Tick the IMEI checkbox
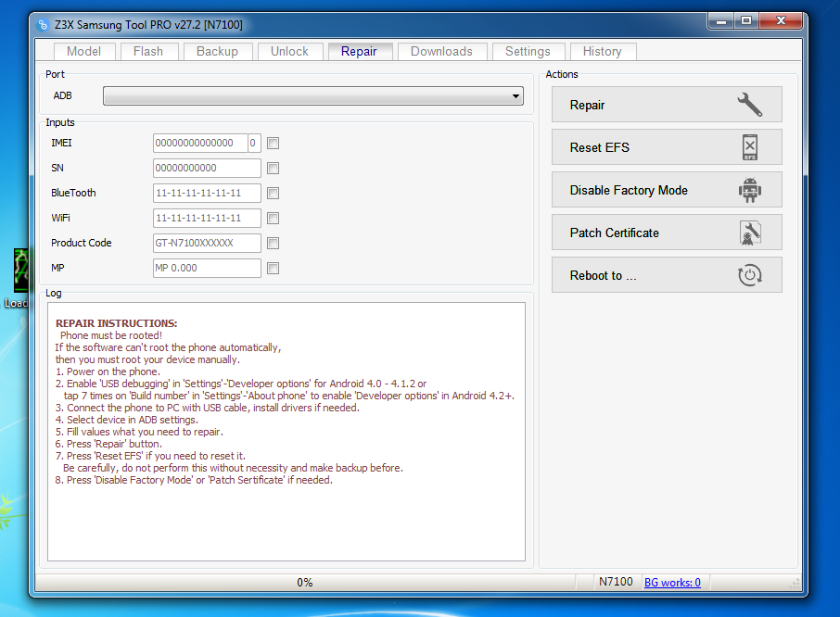840x617 pixels. tap(274, 143)
